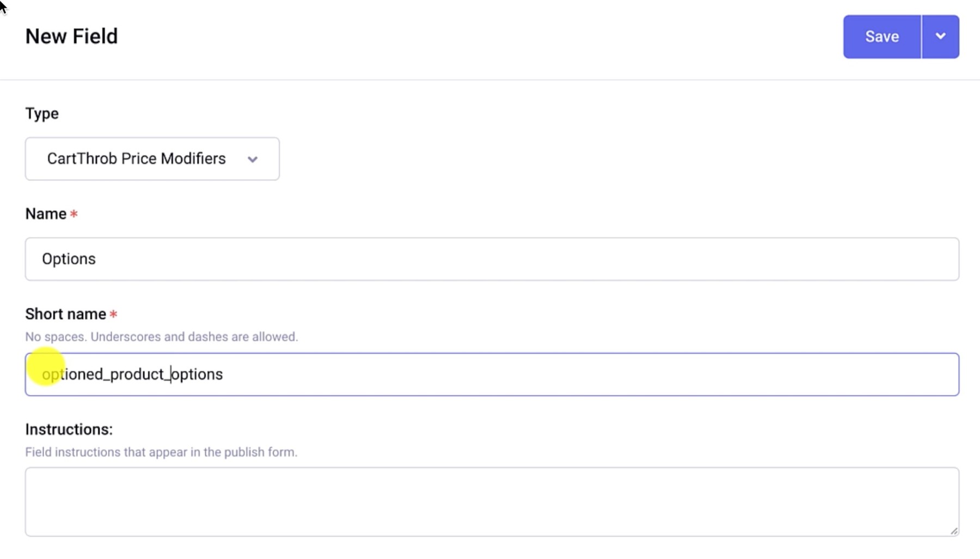Click the Short name label
The image size is (980, 559).
(65, 314)
